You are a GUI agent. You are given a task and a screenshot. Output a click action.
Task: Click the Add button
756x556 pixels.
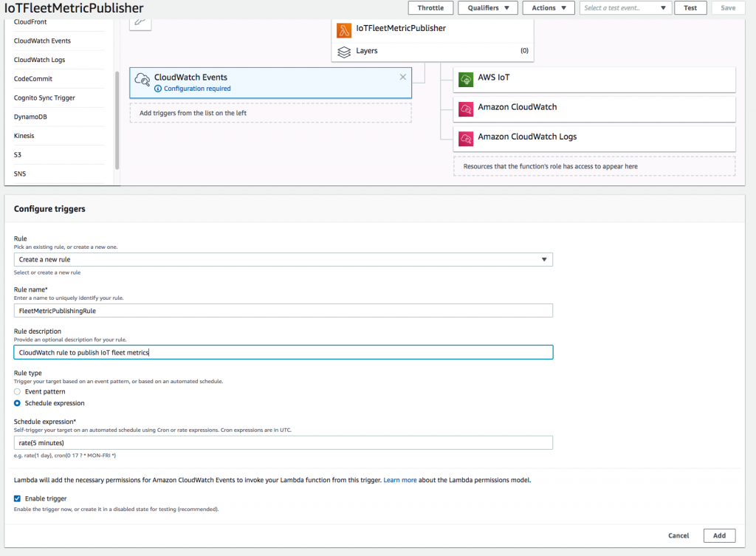719,536
